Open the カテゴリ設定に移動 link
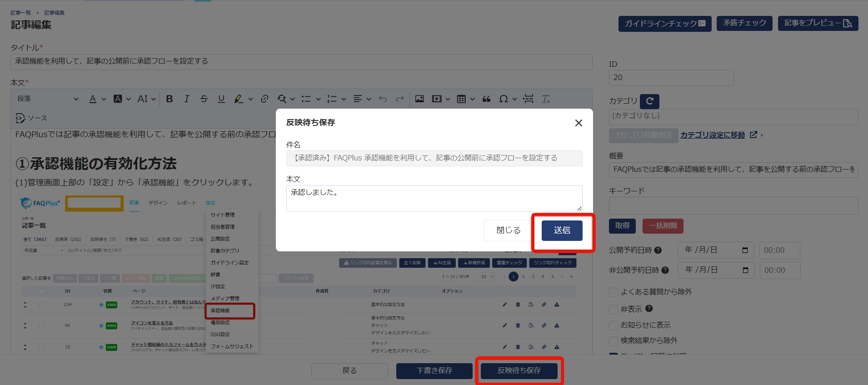868x385 pixels. click(712, 135)
